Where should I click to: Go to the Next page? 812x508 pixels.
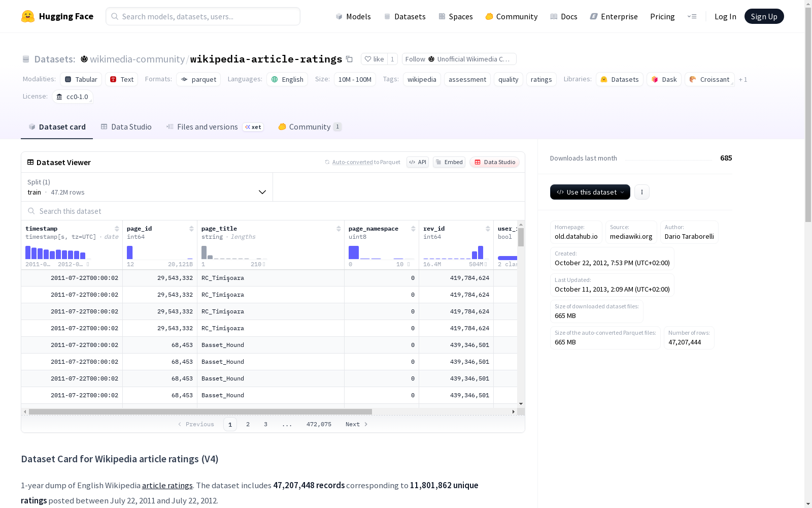(x=356, y=424)
